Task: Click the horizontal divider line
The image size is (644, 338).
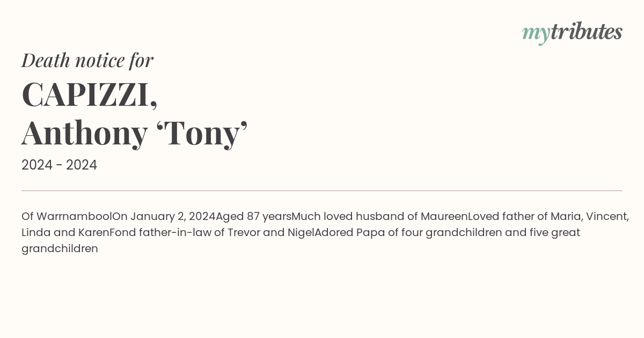Action: pyautogui.click(x=322, y=190)
